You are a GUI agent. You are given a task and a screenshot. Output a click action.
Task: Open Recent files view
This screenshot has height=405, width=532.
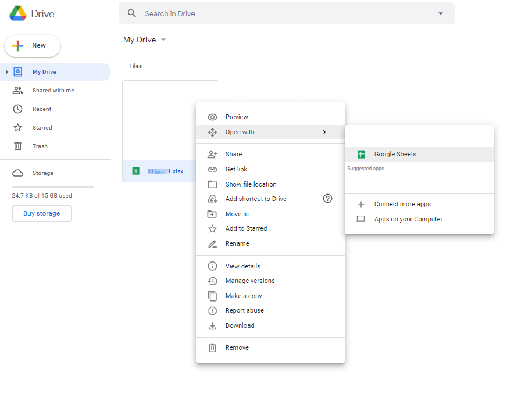click(42, 109)
